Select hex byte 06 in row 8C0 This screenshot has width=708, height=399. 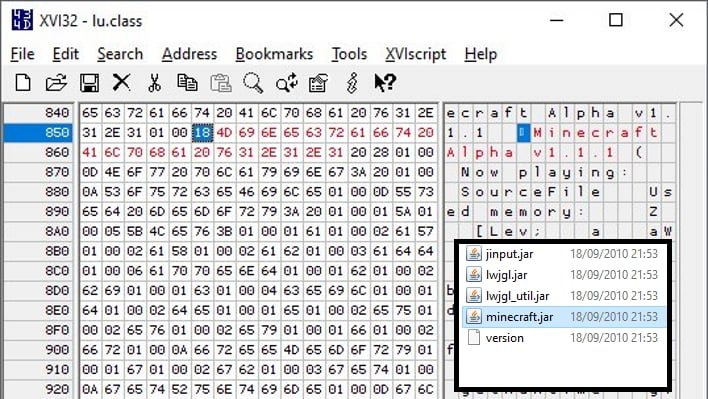tap(135, 271)
